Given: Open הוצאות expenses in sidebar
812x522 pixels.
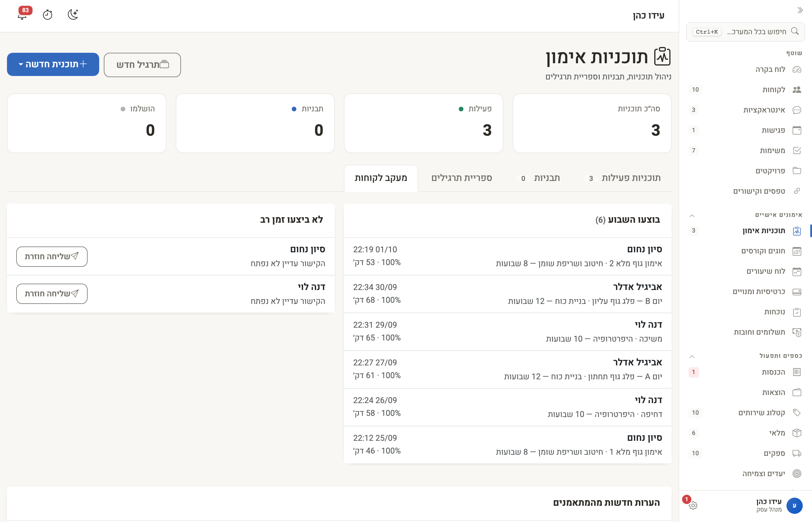Looking at the screenshot, I should pyautogui.click(x=745, y=393).
